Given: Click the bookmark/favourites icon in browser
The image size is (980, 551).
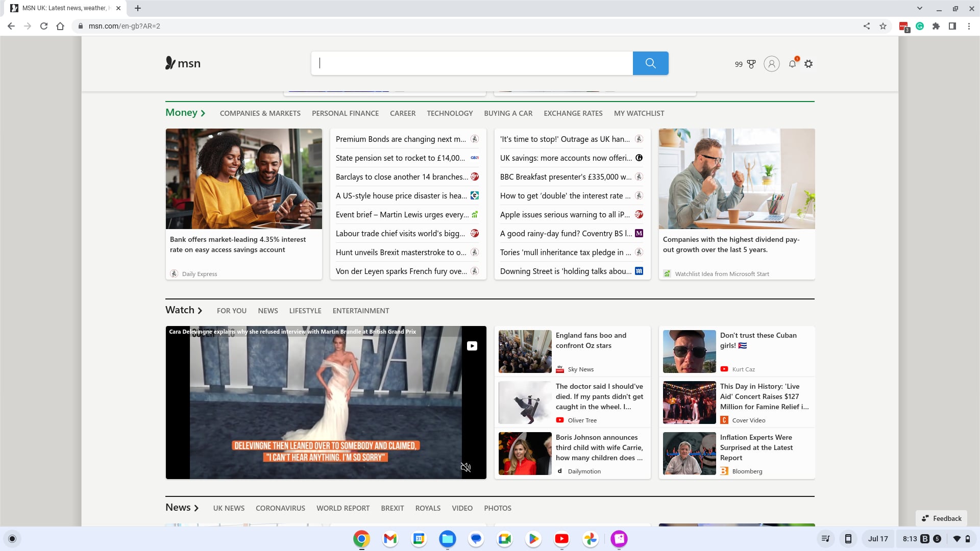Looking at the screenshot, I should coord(884,26).
